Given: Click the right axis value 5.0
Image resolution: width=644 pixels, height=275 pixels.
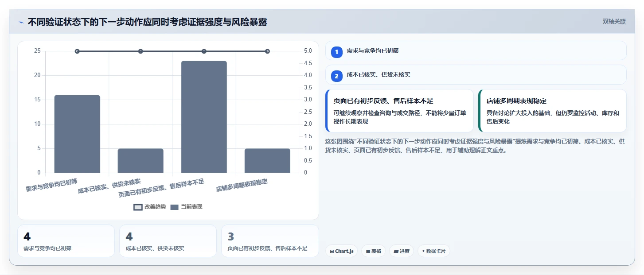Looking at the screenshot, I should 307,51.
